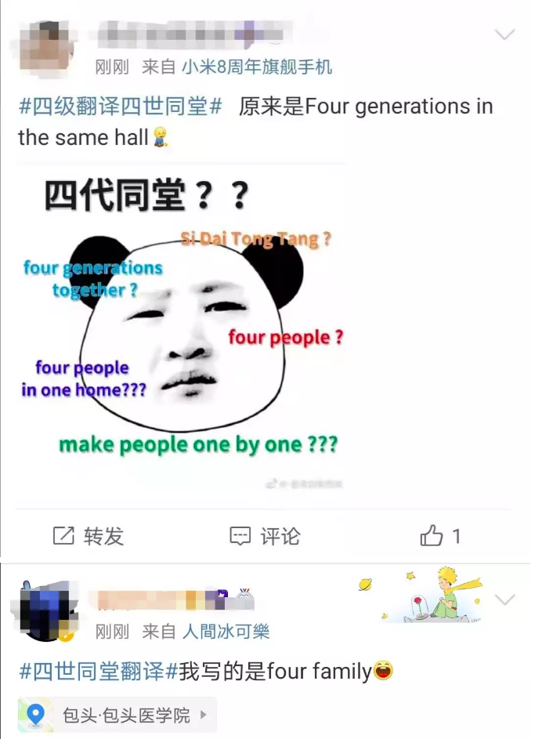
Task: Tap the 包头·包头医学院 location tag
Action: pyautogui.click(x=117, y=715)
